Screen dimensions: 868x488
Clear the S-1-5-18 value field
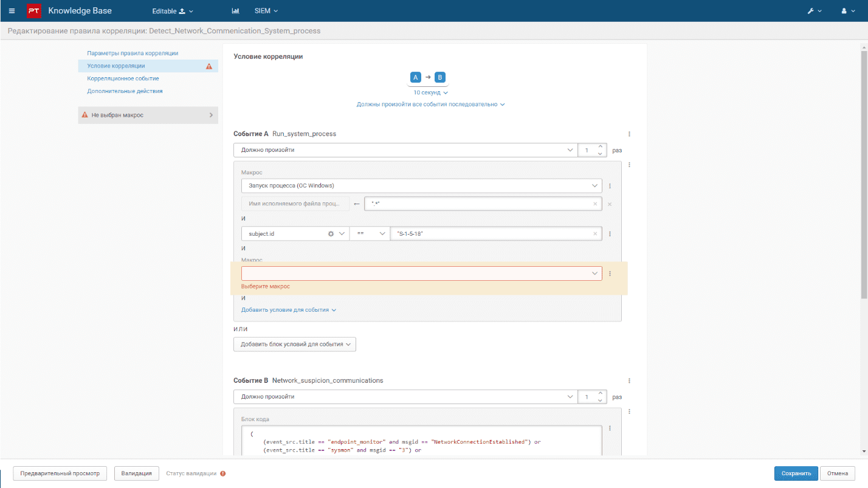[x=595, y=233]
